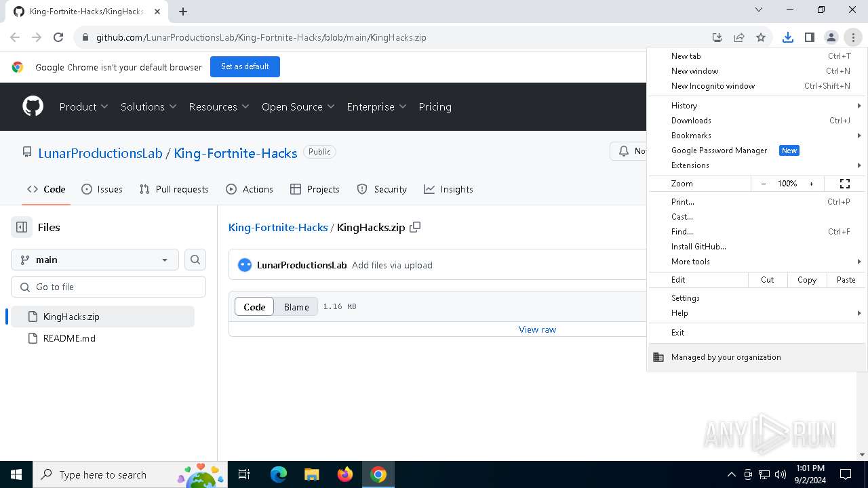
Task: Click Set as default button
Action: 245,66
